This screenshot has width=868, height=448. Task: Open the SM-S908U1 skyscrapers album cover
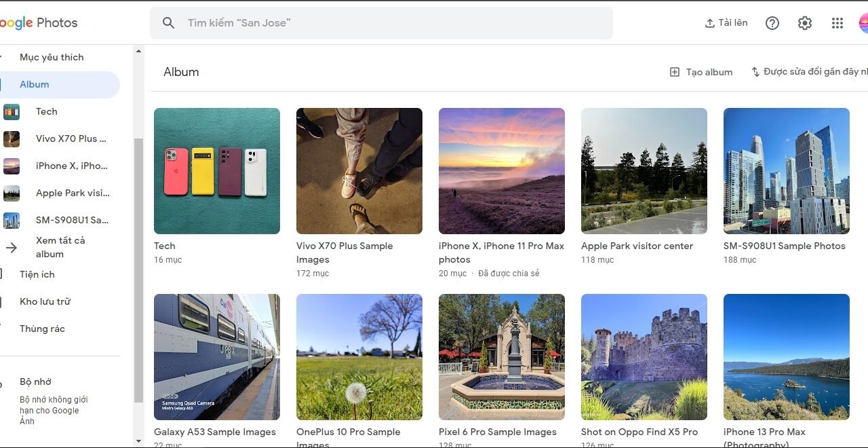click(x=787, y=171)
